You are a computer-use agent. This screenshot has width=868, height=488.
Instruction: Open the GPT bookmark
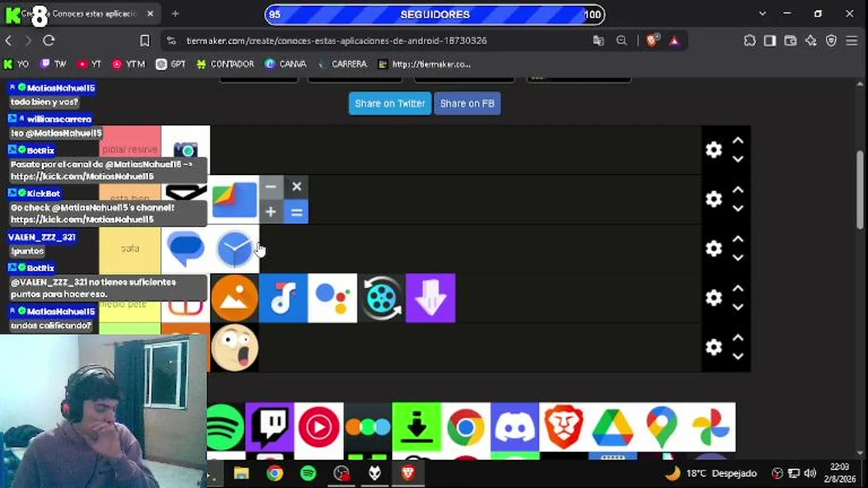[171, 64]
